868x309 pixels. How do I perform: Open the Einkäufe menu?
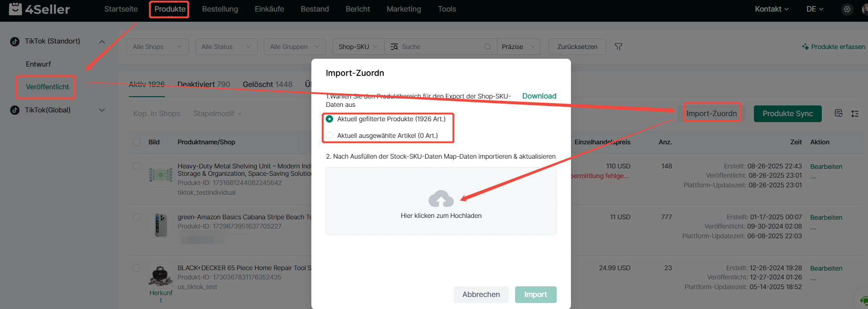coord(269,9)
